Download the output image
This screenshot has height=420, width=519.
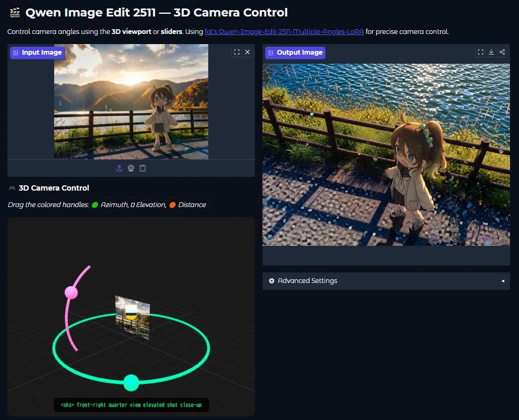(x=491, y=52)
